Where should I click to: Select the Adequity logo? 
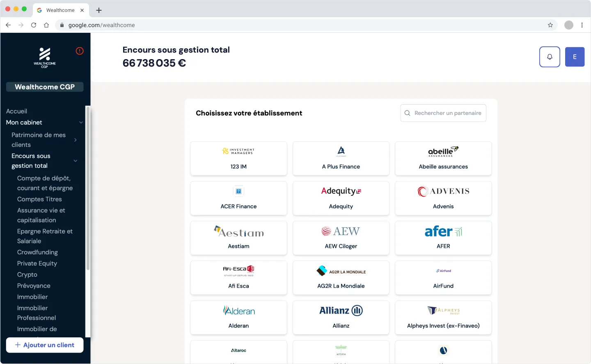click(x=341, y=191)
